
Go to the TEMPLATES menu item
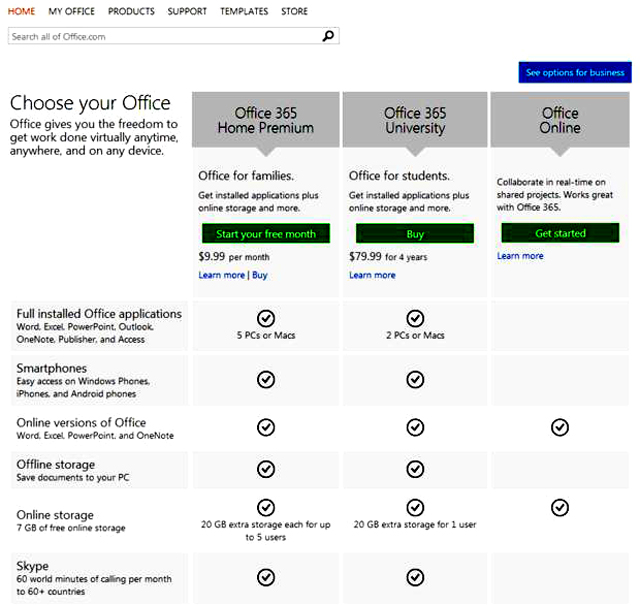point(244,11)
